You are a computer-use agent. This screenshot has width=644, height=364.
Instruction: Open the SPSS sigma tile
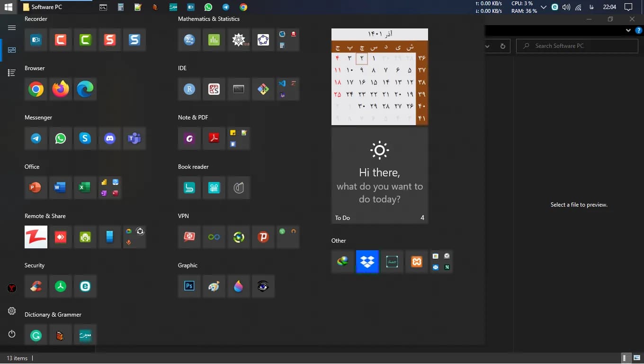(189, 40)
